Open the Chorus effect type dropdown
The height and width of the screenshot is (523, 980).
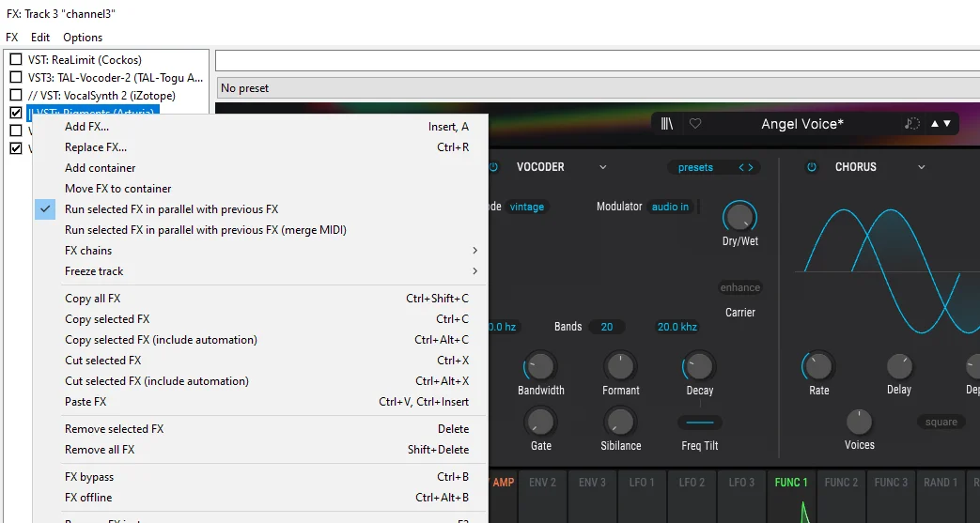(x=921, y=167)
